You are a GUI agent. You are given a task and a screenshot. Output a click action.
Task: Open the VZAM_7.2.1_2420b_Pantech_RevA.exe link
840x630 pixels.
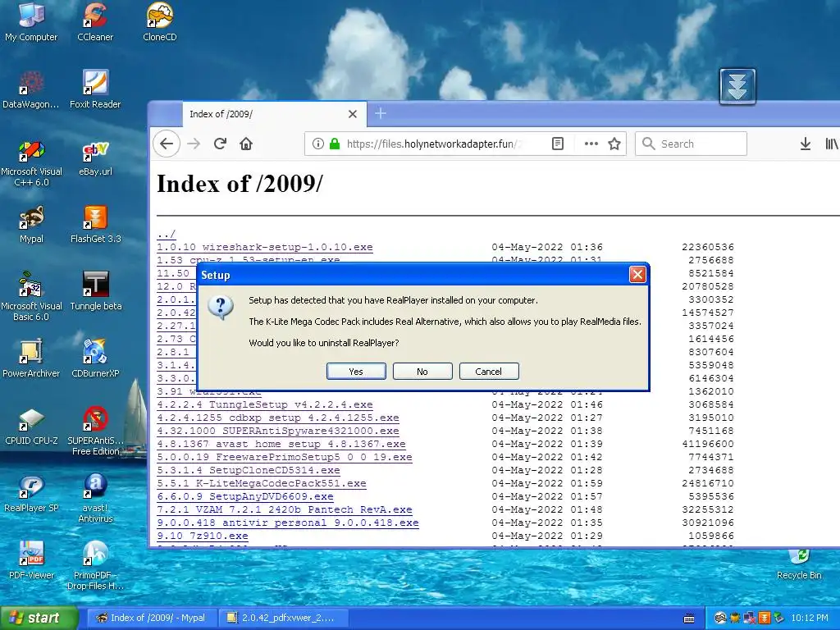point(285,509)
